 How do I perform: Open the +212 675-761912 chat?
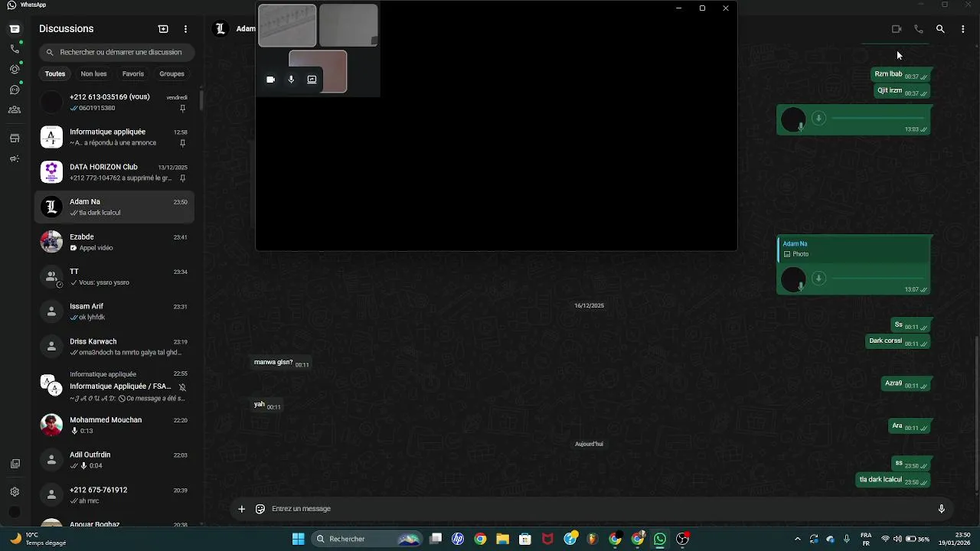point(114,495)
